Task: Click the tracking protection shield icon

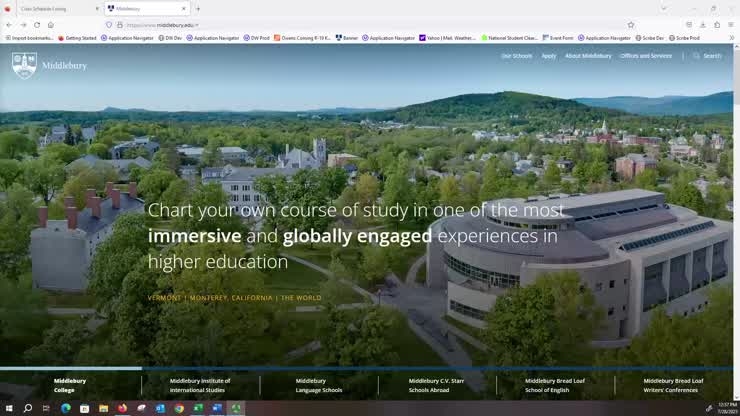Action: (109, 25)
